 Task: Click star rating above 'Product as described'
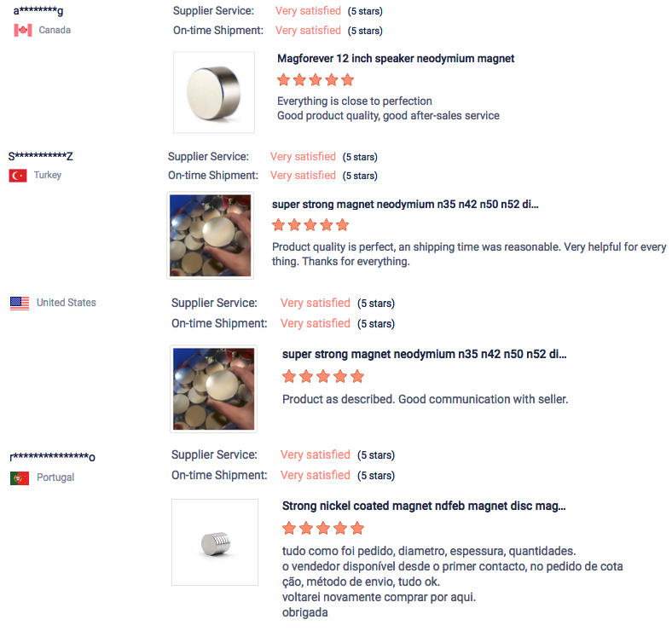[323, 376]
